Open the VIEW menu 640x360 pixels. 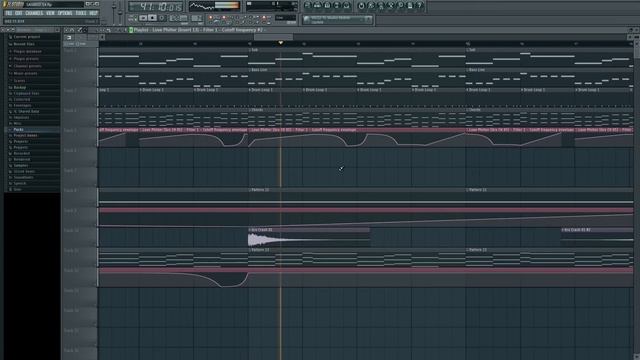[x=50, y=13]
